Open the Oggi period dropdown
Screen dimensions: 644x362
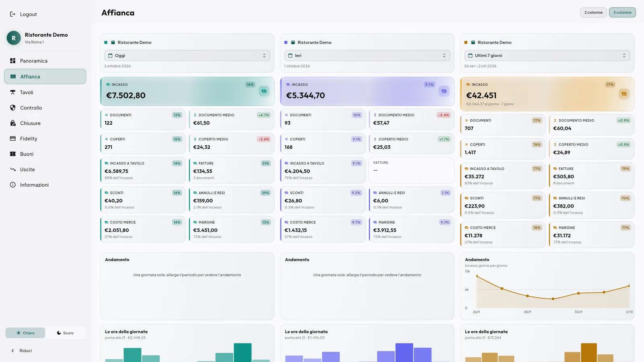point(187,56)
